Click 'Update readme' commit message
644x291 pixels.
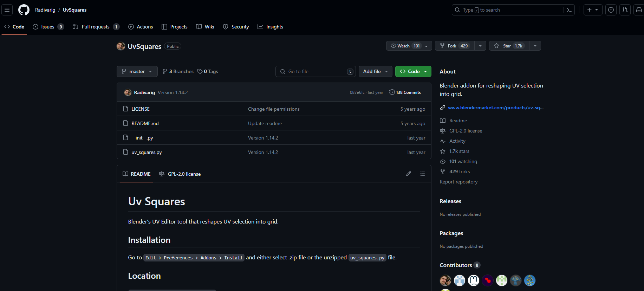pos(265,123)
